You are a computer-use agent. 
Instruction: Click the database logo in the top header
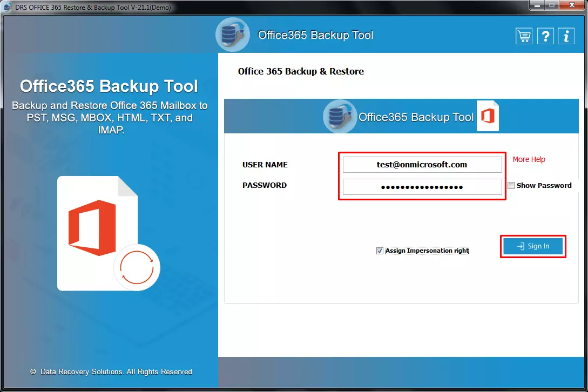232,35
